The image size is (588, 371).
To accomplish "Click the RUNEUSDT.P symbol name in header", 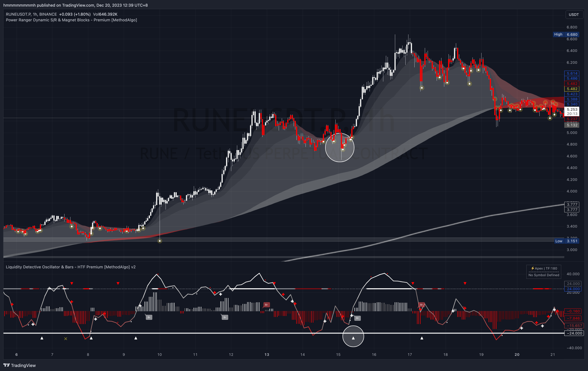I will tap(19, 14).
